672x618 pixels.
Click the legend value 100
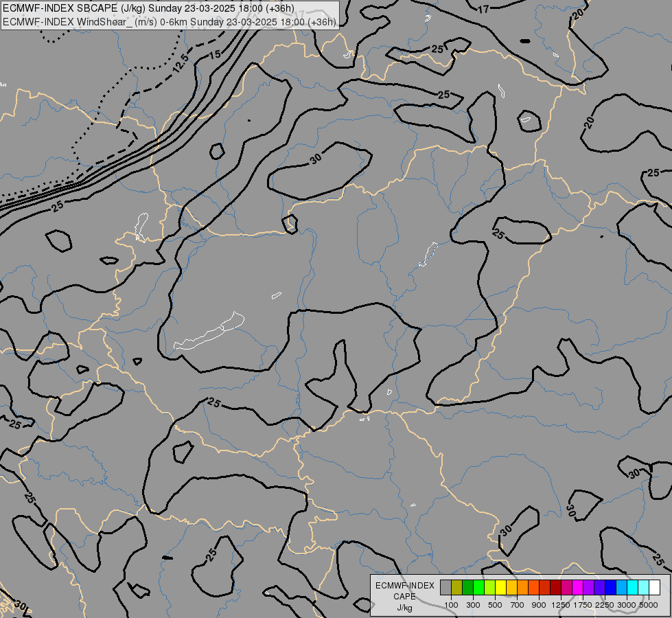pyautogui.click(x=451, y=605)
